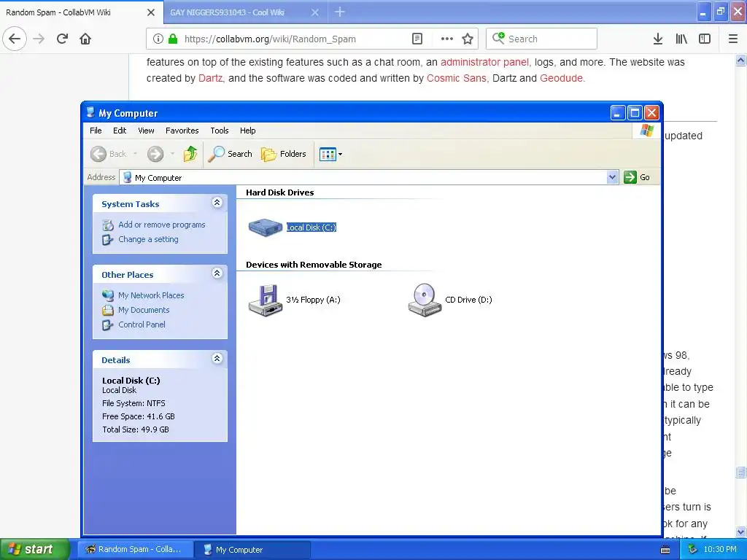Open Firefox library icon

(681, 39)
